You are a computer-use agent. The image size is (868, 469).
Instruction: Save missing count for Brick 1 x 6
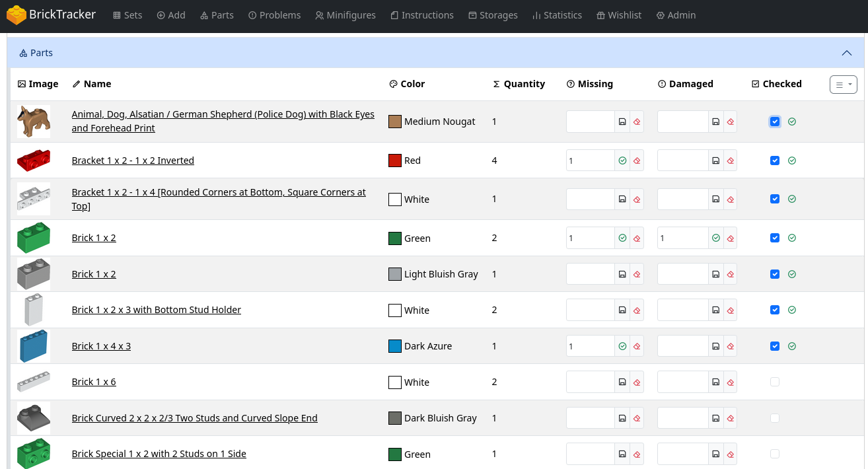(622, 382)
